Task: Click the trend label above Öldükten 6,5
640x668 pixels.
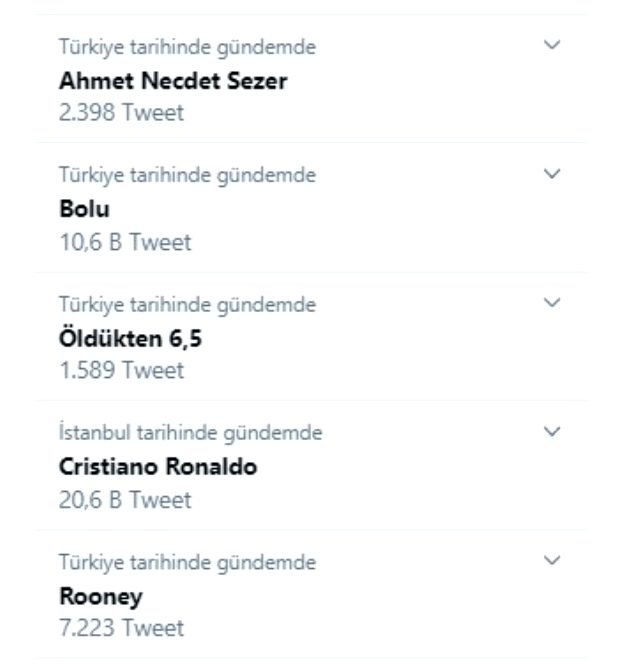Action: (187, 304)
